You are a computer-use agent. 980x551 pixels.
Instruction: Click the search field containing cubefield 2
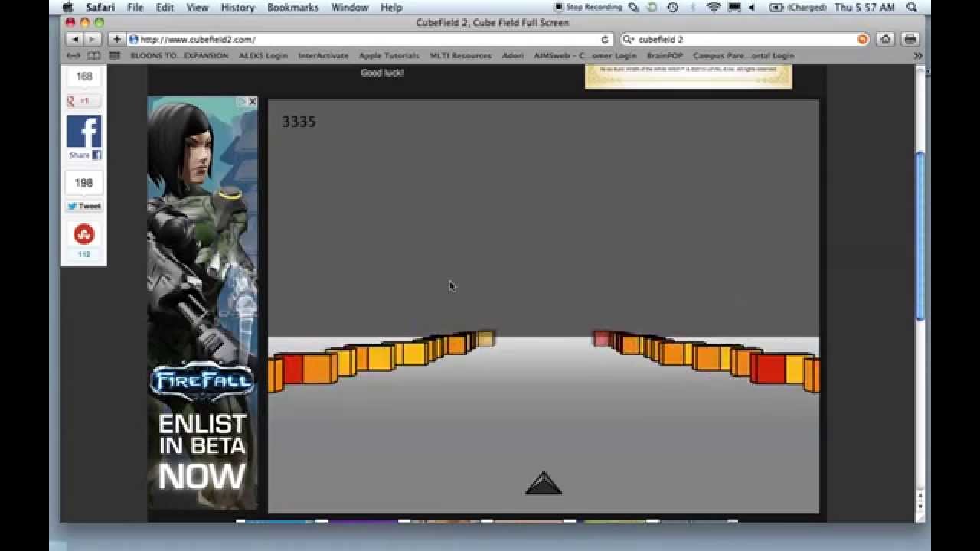[x=745, y=39]
